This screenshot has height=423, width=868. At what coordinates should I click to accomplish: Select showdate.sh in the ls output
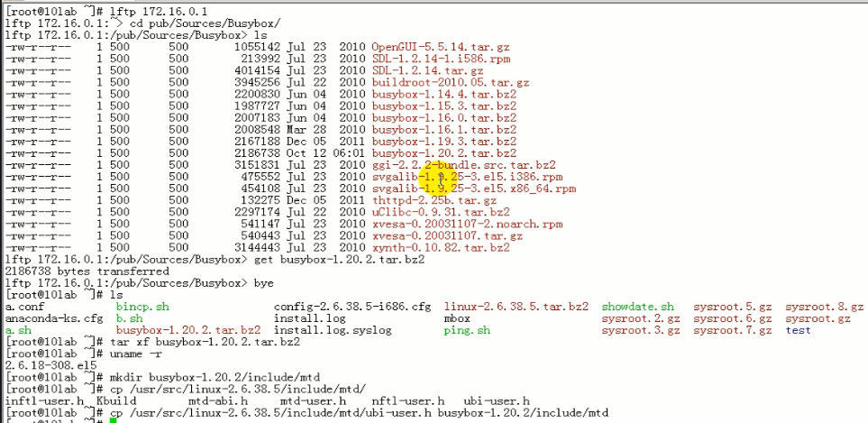point(638,307)
